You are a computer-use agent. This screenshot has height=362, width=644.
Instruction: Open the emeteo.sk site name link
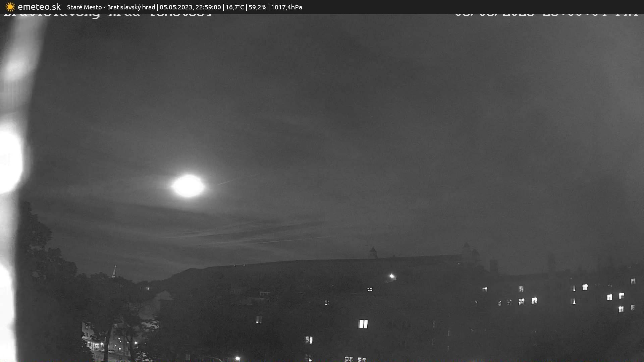(39, 7)
